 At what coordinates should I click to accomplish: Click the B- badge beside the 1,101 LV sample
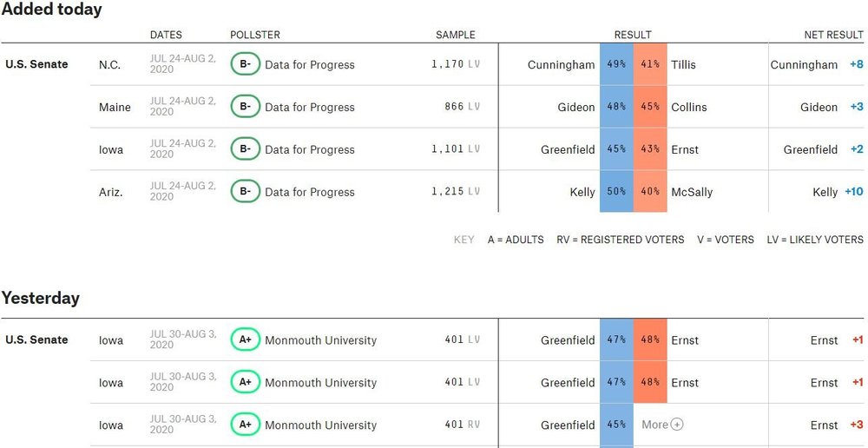pos(245,149)
